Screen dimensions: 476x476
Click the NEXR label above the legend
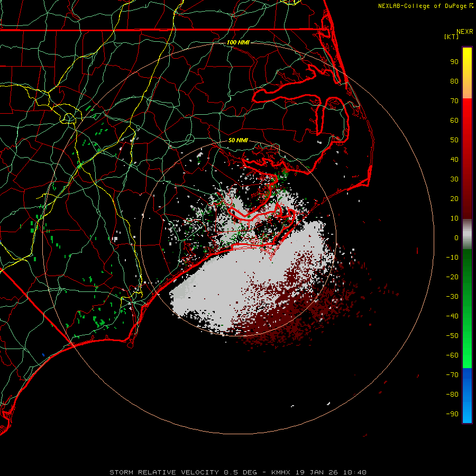point(465,32)
